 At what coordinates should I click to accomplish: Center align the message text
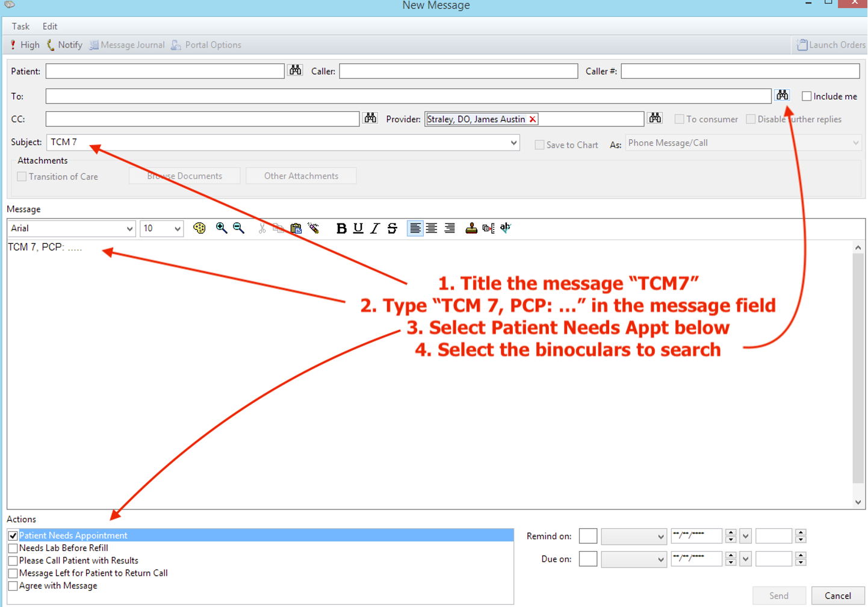click(x=432, y=228)
